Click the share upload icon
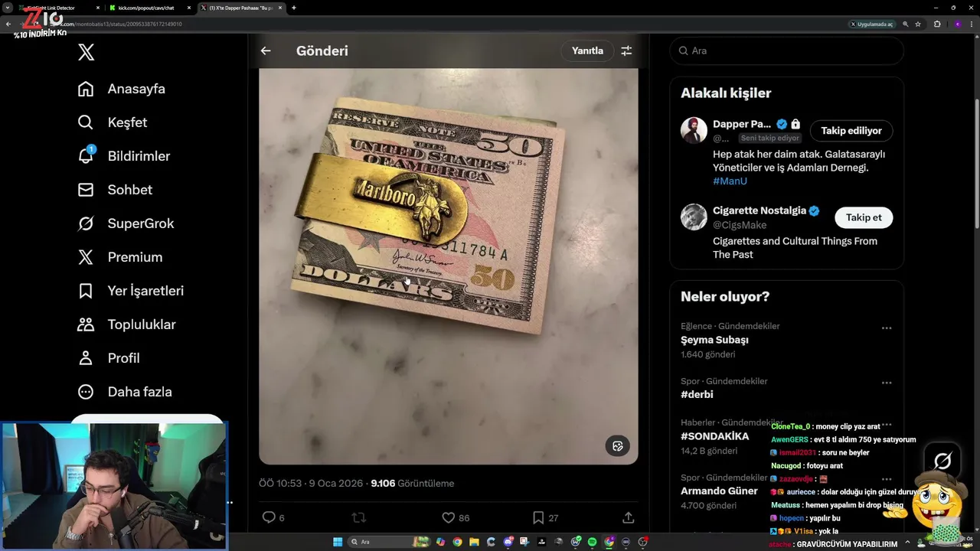Viewport: 980px width, 551px height. tap(628, 517)
